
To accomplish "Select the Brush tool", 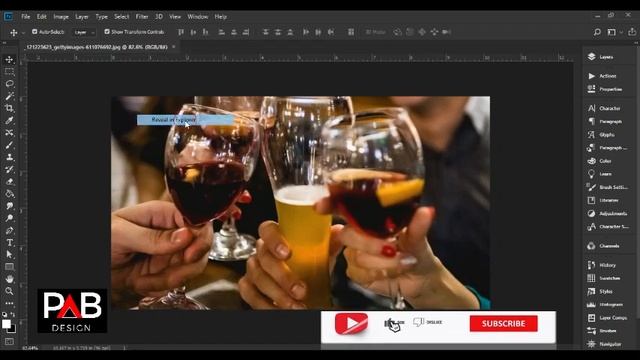I will [9, 145].
